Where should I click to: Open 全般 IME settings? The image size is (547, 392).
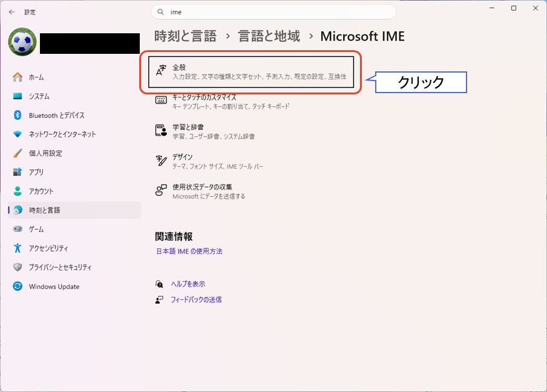coord(251,72)
